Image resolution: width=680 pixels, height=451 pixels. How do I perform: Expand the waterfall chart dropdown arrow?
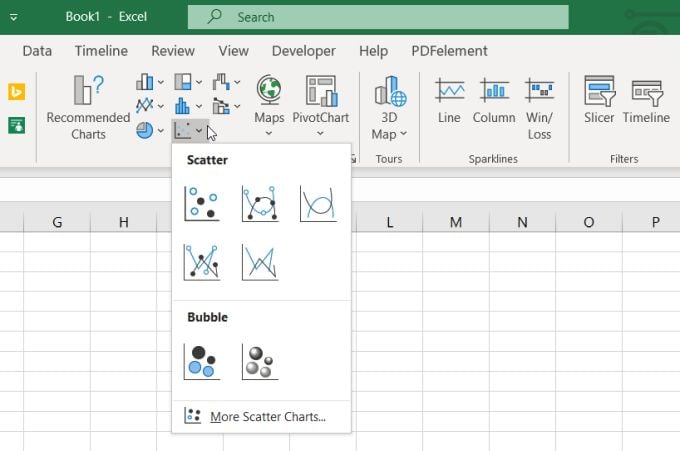coord(237,82)
